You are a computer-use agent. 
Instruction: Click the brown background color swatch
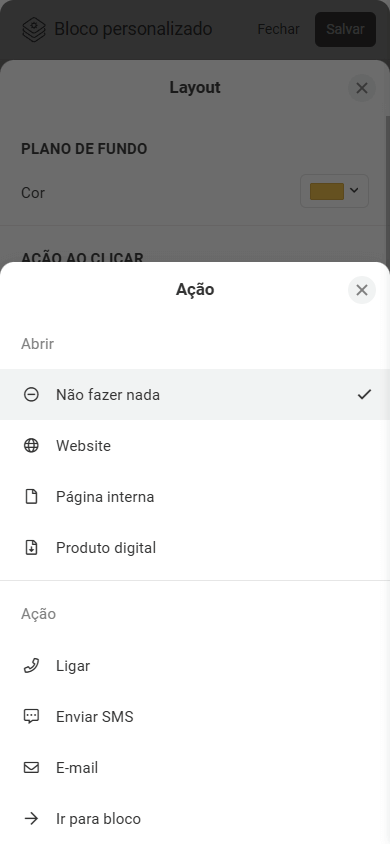pyautogui.click(x=327, y=191)
